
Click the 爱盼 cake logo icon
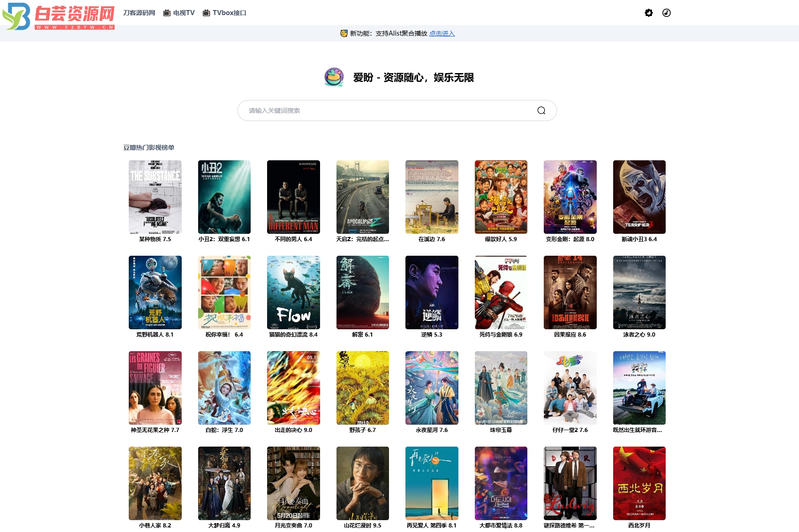[x=334, y=77]
